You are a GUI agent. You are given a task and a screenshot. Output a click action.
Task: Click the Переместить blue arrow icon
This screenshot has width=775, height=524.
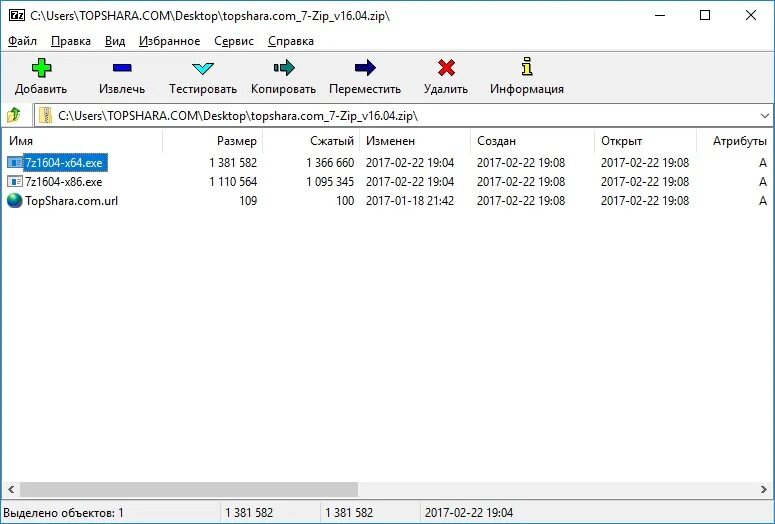click(x=365, y=68)
